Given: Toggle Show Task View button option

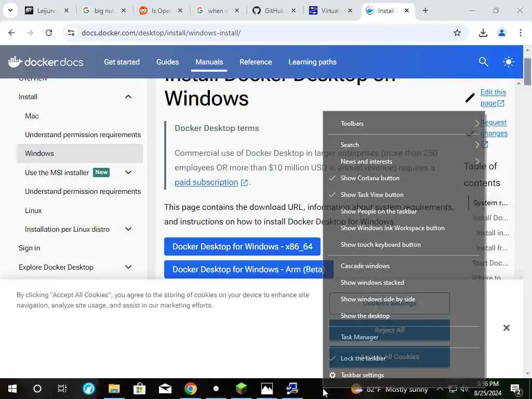Looking at the screenshot, I should pyautogui.click(x=404, y=195).
